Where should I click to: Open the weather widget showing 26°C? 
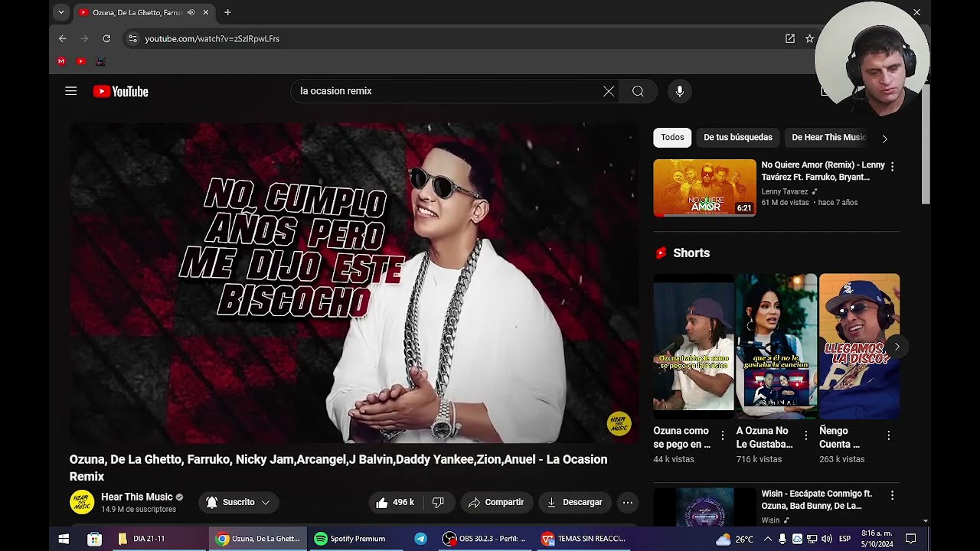733,539
